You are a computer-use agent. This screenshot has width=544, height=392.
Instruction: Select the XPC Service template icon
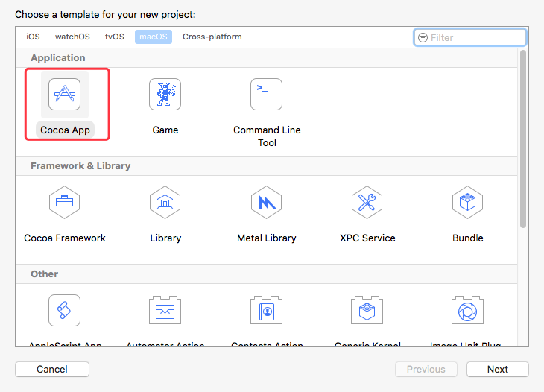tap(367, 203)
